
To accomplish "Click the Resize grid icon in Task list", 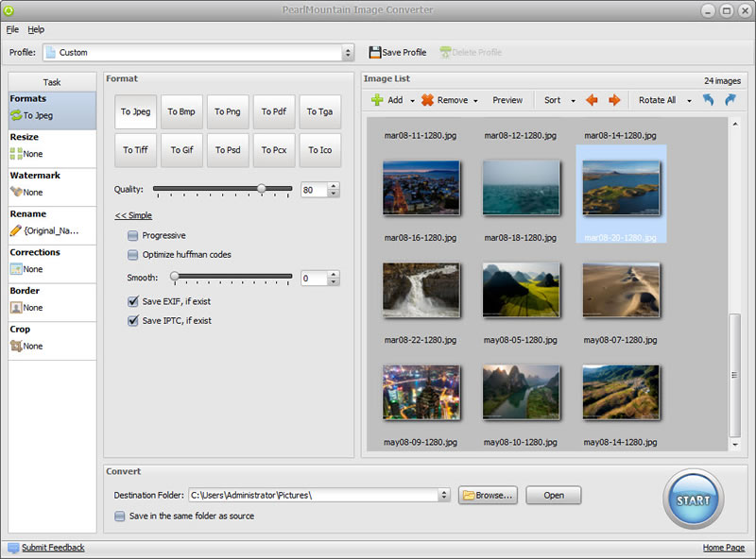I will (16, 154).
